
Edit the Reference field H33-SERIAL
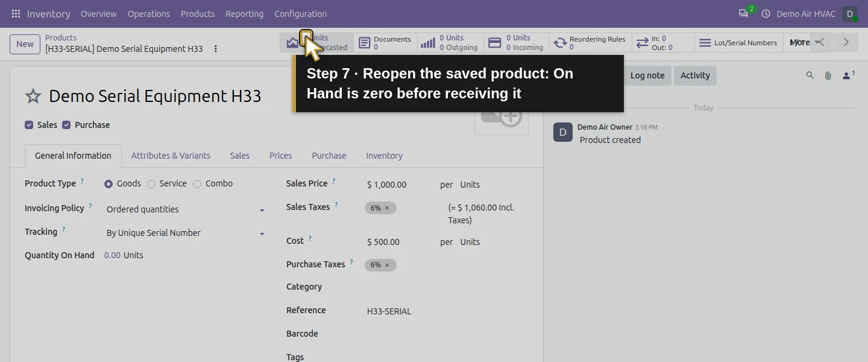point(446,311)
